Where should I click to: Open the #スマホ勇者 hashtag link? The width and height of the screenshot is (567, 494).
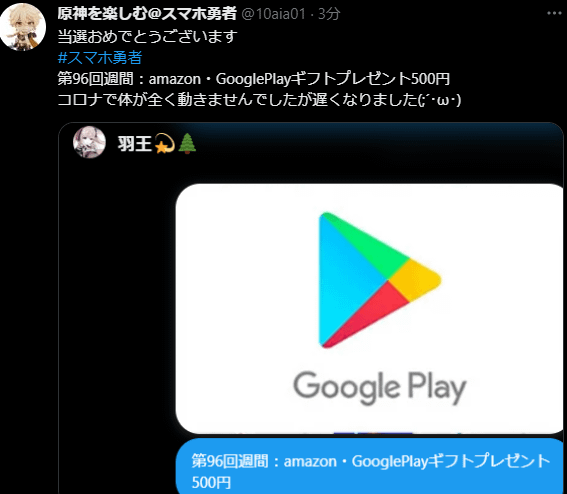tap(100, 58)
